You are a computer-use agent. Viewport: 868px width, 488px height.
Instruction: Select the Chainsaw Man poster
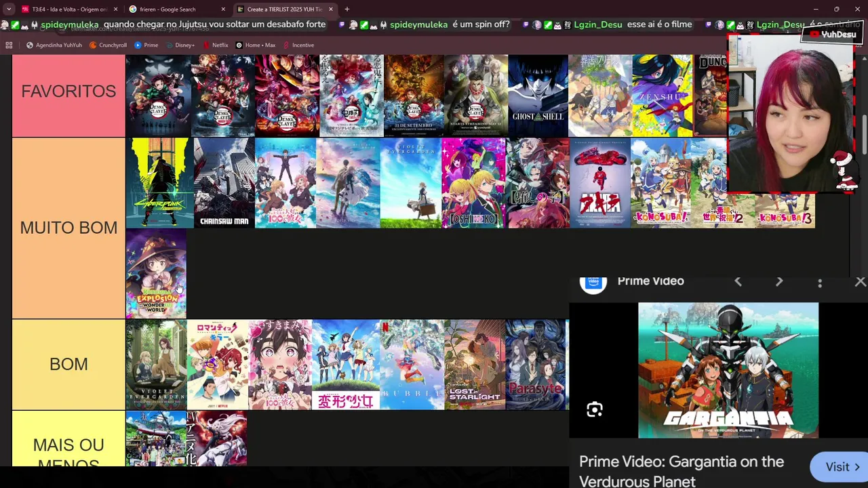224,183
